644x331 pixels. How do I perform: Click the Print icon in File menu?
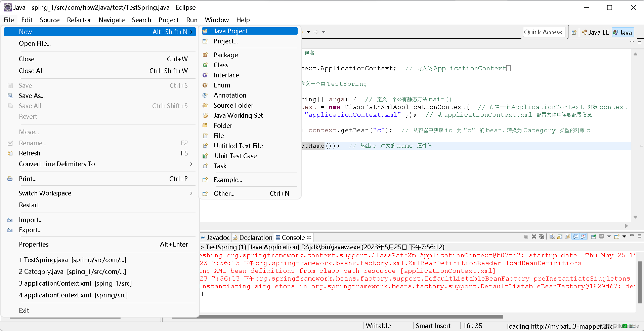click(x=10, y=179)
